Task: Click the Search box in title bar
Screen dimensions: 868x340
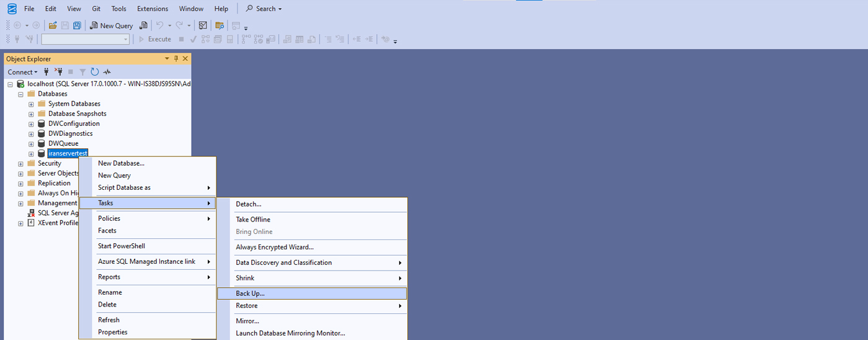Action: click(x=263, y=9)
